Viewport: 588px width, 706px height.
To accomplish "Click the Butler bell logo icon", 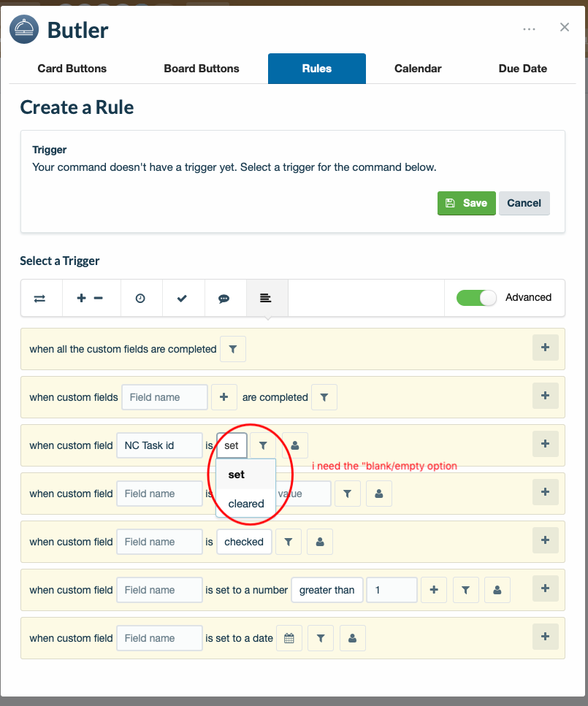I will [24, 29].
